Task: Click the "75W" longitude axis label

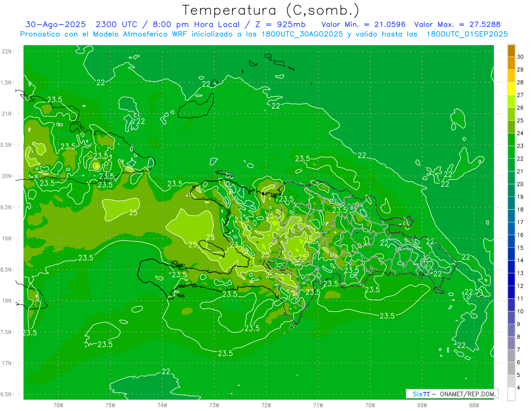Action: click(110, 405)
